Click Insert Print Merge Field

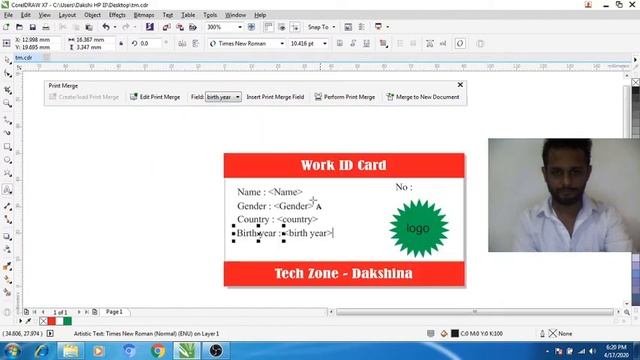(275, 97)
